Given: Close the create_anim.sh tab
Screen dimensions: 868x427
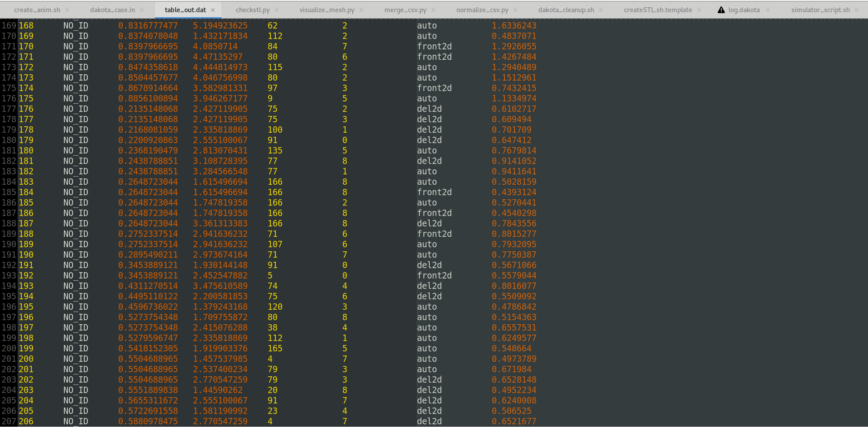Looking at the screenshot, I should point(67,10).
